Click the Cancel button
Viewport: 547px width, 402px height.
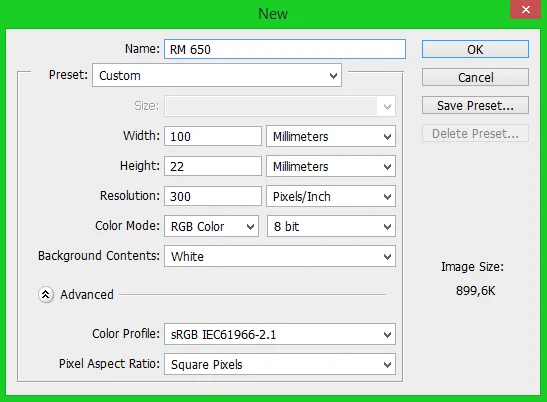[x=475, y=77]
